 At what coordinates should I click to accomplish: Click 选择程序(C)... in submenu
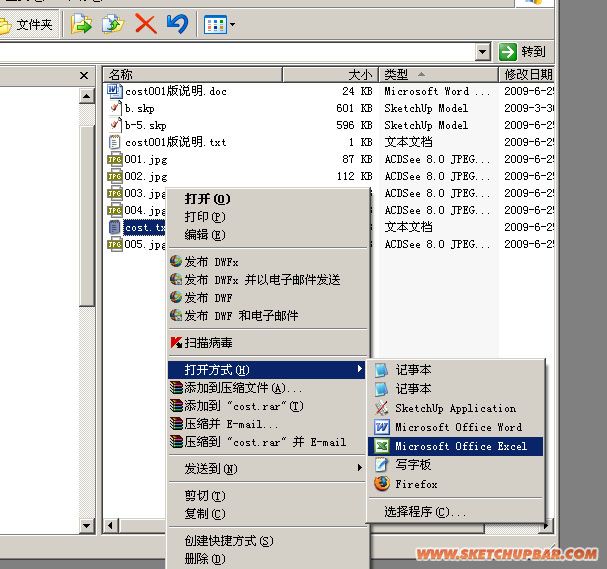(x=456, y=512)
